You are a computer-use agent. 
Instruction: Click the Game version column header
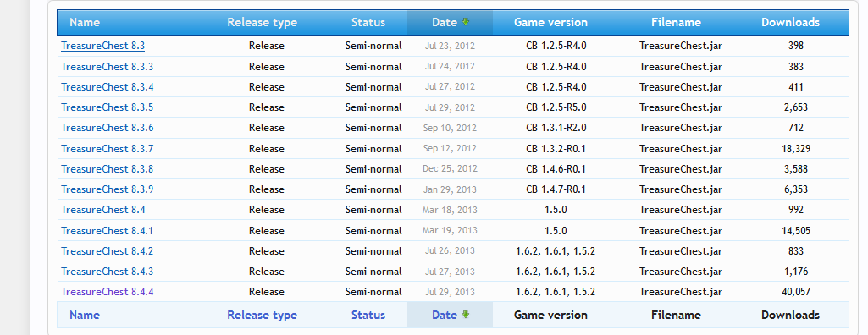pyautogui.click(x=550, y=23)
